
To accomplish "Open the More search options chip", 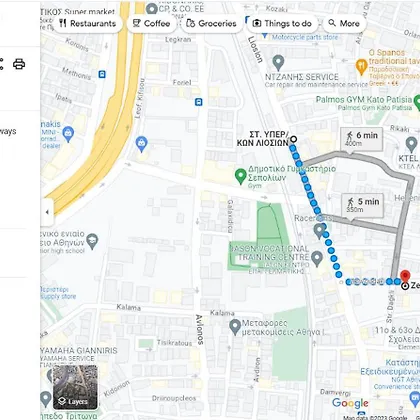I will click(x=344, y=24).
